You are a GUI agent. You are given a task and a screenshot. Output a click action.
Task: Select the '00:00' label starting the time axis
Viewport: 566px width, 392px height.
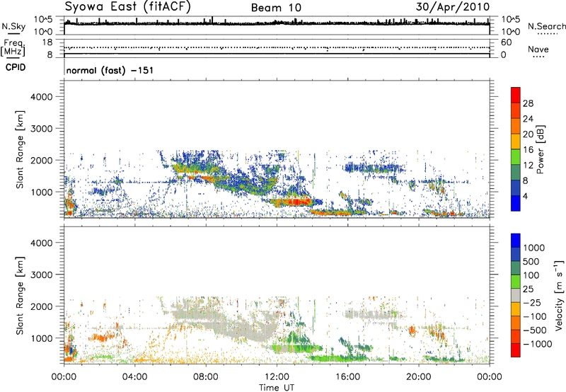pyautogui.click(x=64, y=377)
